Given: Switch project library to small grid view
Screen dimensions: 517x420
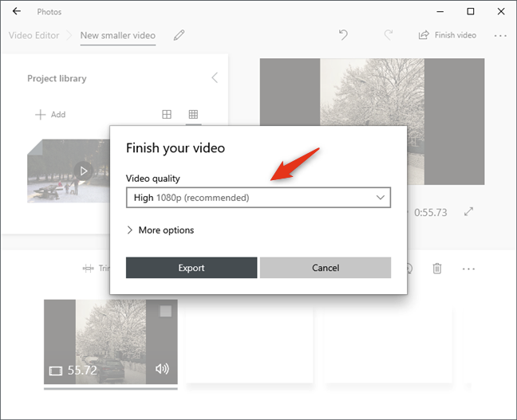Looking at the screenshot, I should [x=193, y=115].
